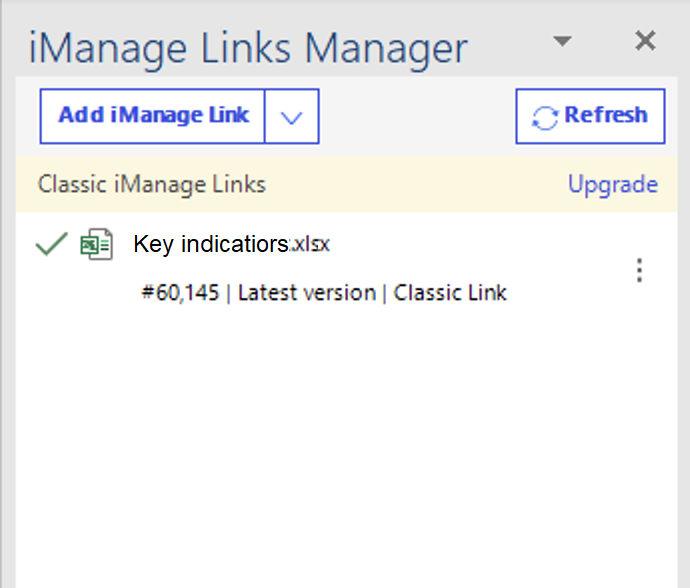Open the three-dot more options menu
This screenshot has width=690, height=588.
click(640, 270)
